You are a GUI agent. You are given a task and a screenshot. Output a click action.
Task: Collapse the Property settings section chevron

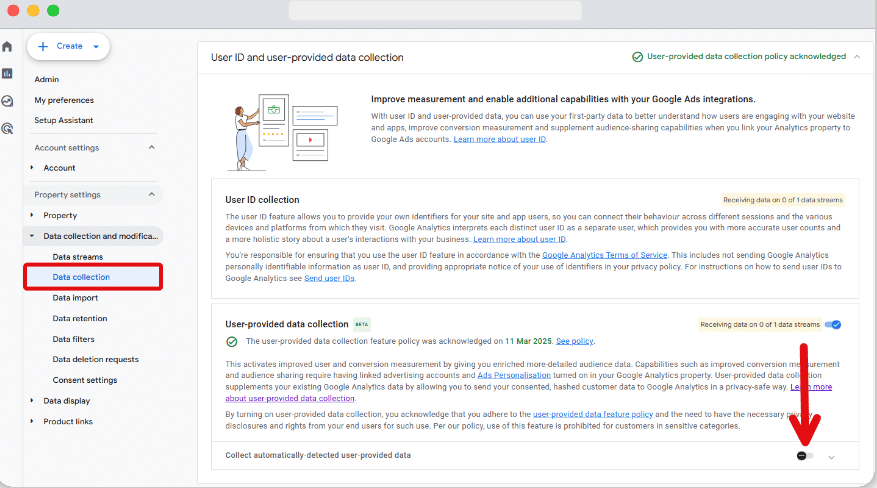coord(152,195)
